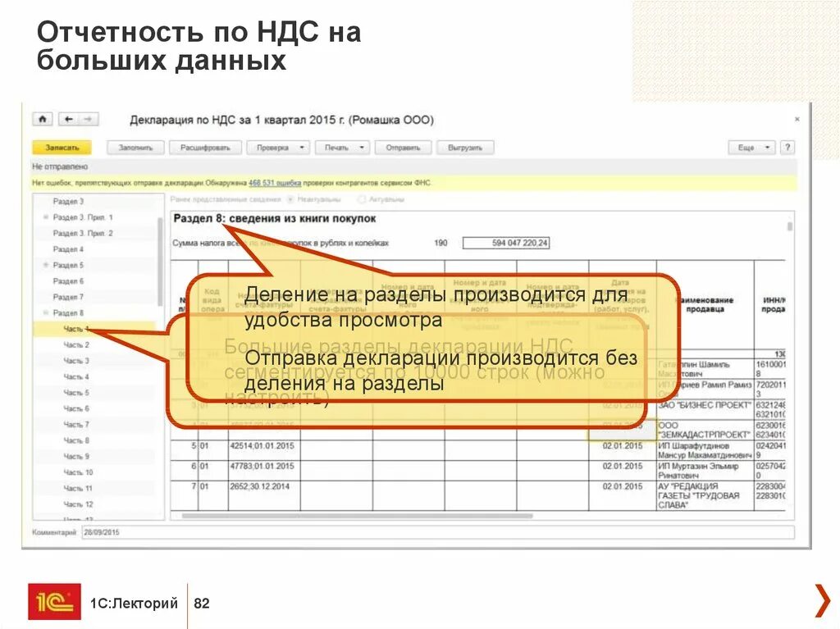
Task: Go to the home page via house icon
Action: pos(43,119)
